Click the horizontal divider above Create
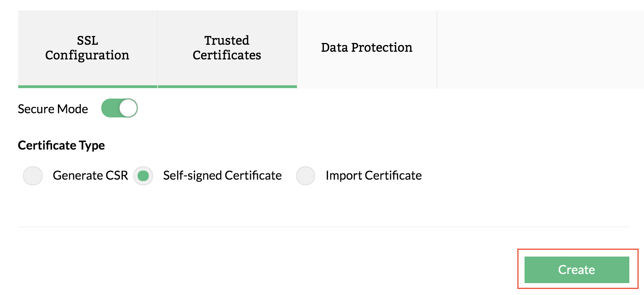 coord(323,227)
